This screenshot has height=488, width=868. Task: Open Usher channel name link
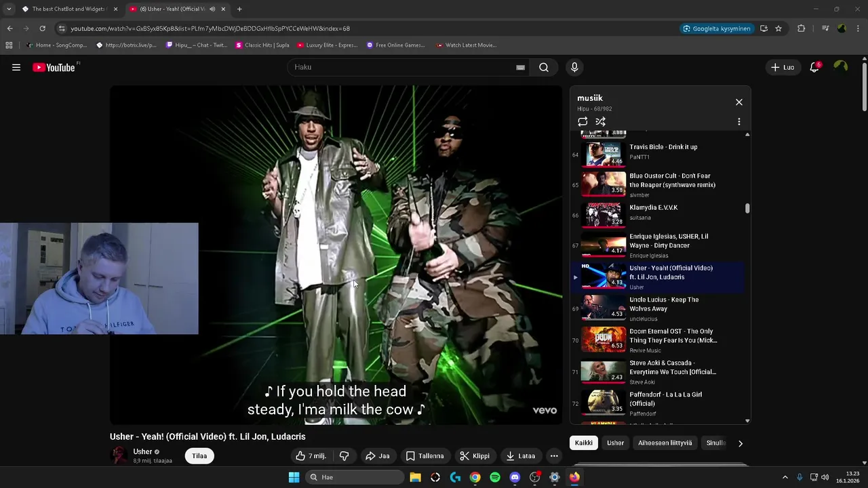pyautogui.click(x=142, y=451)
